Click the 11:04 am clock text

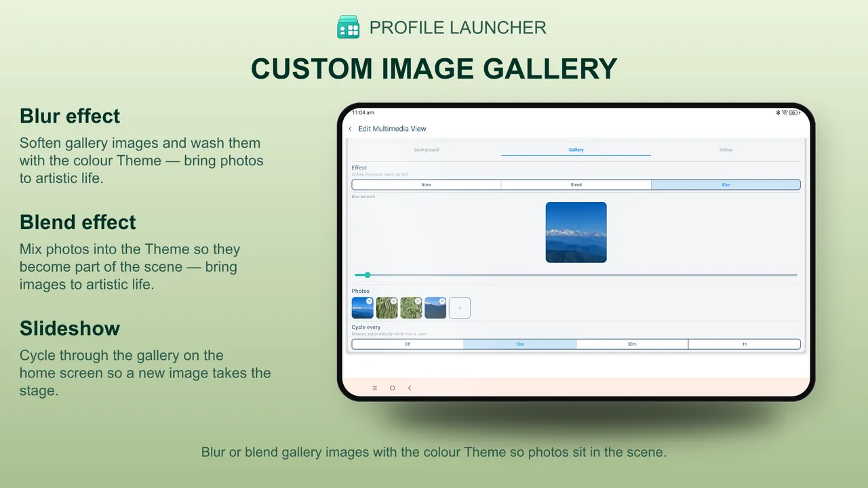[x=363, y=113]
